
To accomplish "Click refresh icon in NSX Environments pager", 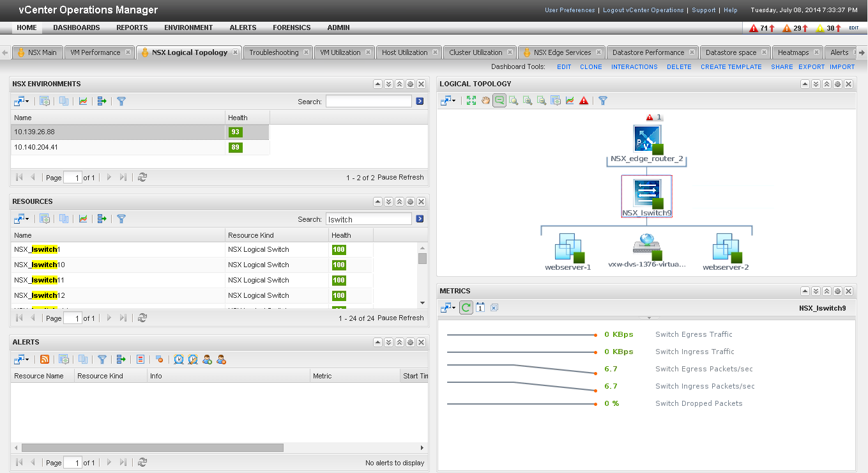I will pos(142,177).
